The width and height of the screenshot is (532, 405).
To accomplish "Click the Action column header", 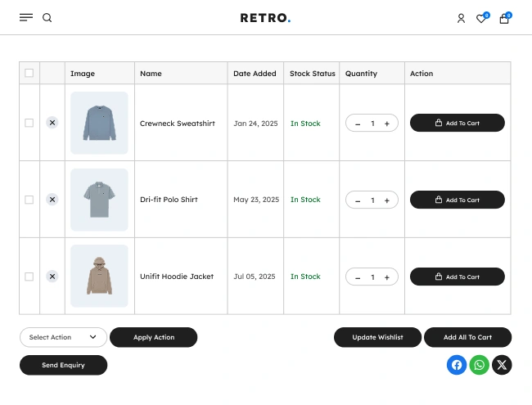I will click(x=422, y=74).
